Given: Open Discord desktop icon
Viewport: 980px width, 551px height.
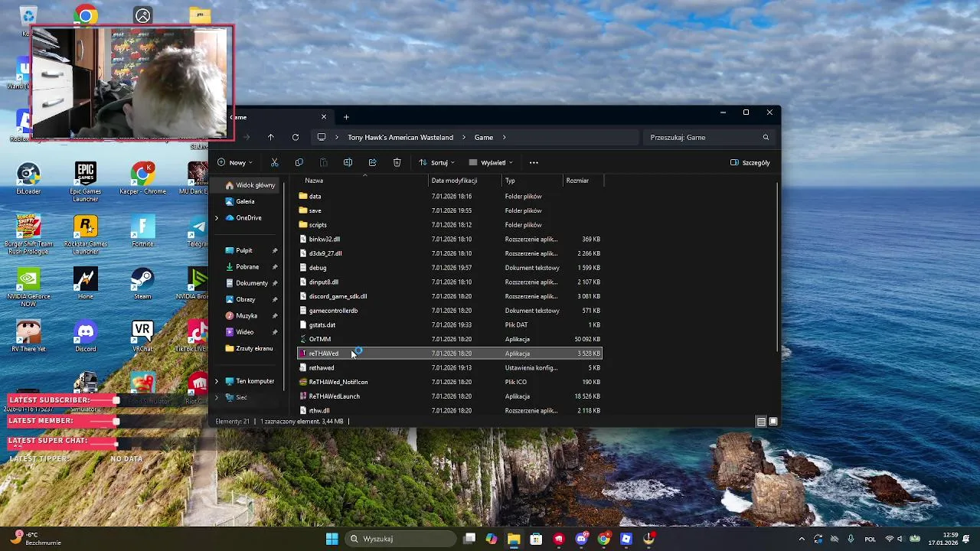Looking at the screenshot, I should pos(86,337).
